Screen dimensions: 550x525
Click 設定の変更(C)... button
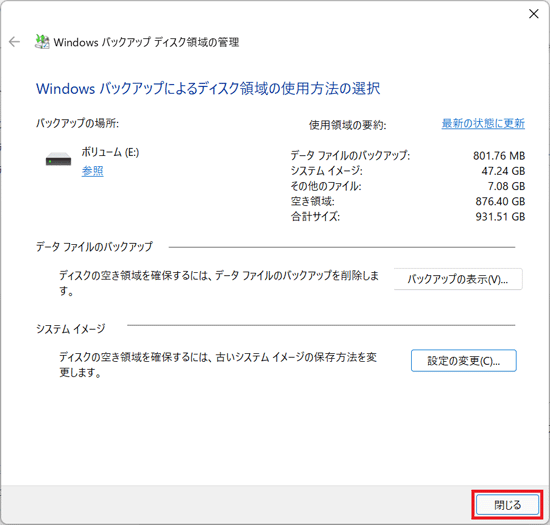coord(463,361)
